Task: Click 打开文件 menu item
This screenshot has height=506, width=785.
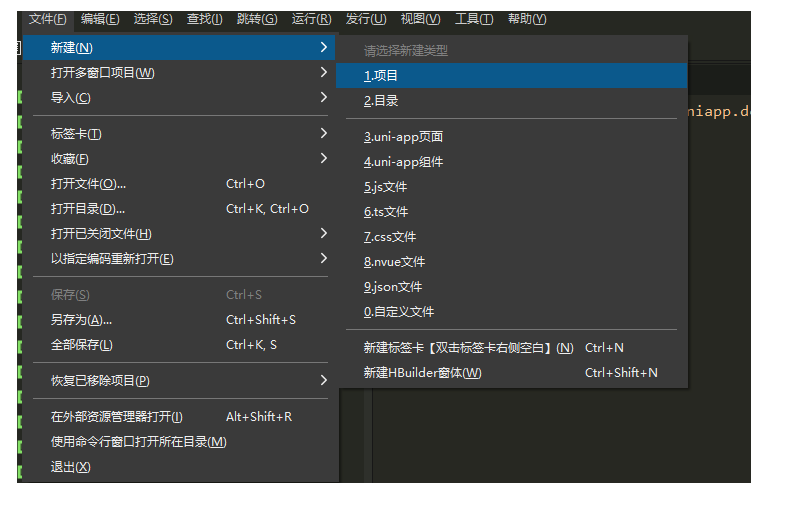Action: click(88, 184)
